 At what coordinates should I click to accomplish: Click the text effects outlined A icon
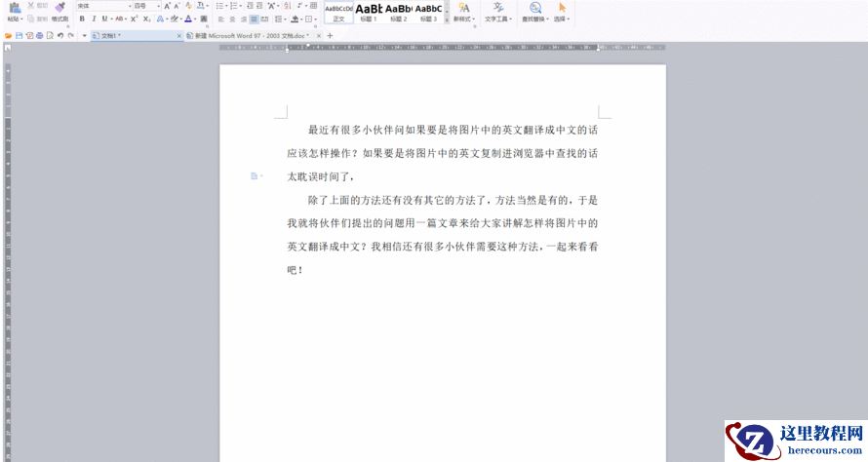coord(161,19)
